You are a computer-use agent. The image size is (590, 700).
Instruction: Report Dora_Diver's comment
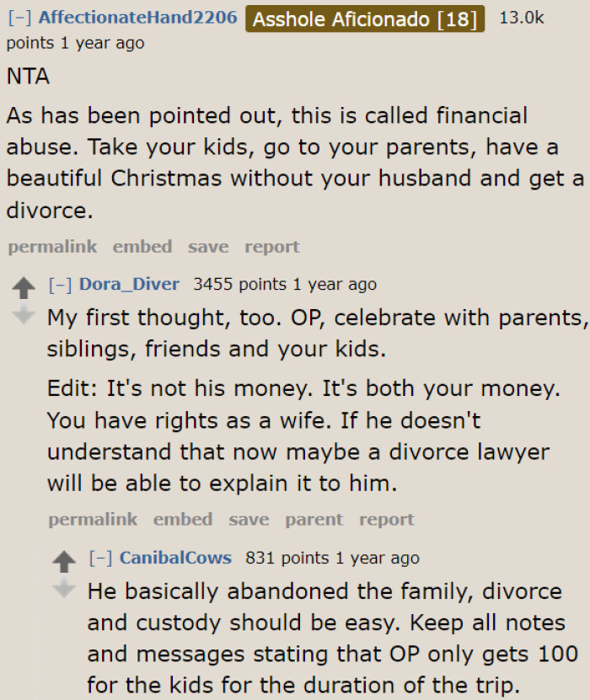(387, 519)
